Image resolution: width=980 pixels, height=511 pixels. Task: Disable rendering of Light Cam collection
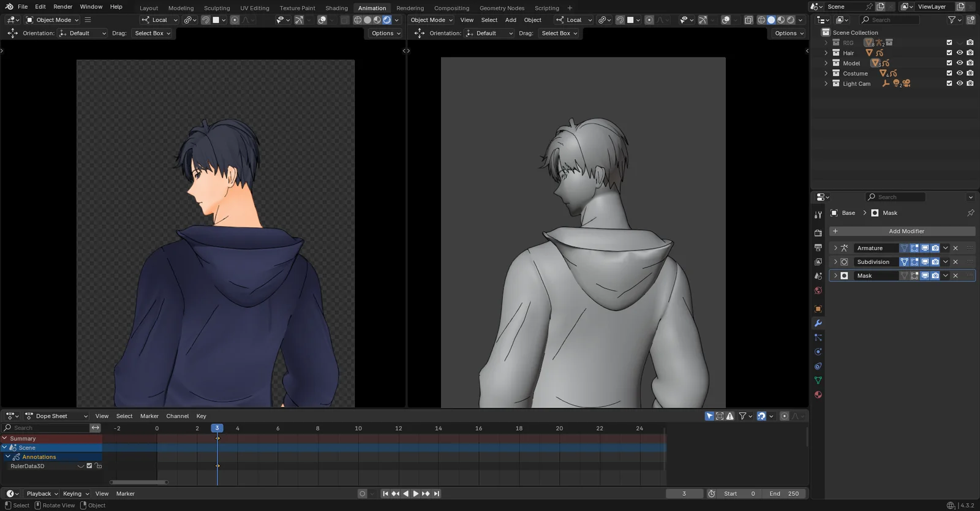click(x=970, y=83)
